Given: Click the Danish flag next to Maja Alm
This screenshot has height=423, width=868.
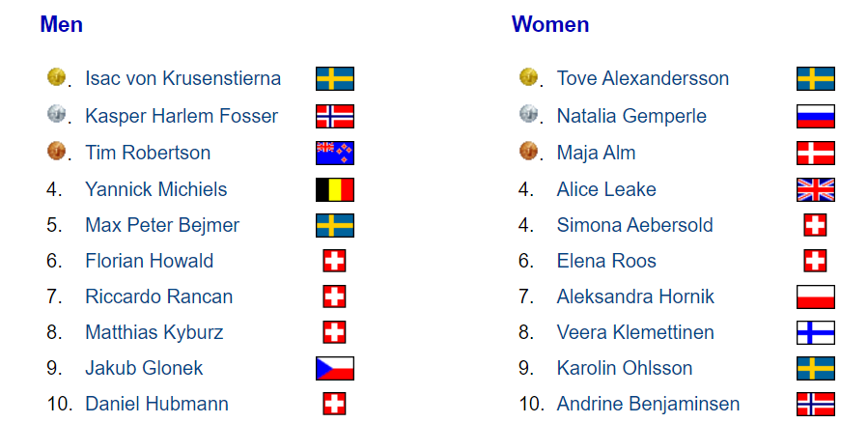Looking at the screenshot, I should click(x=816, y=153).
